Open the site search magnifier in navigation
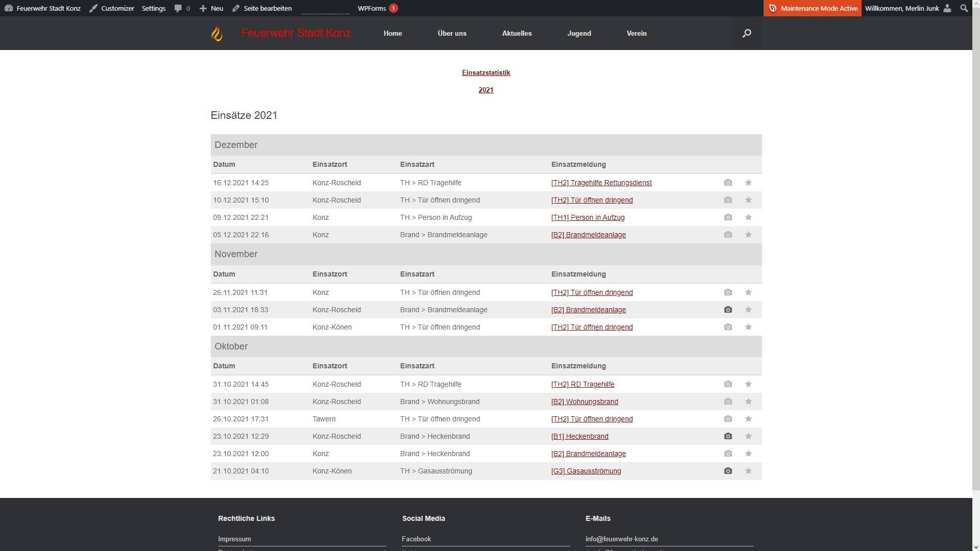This screenshot has height=551, width=980. click(x=746, y=34)
